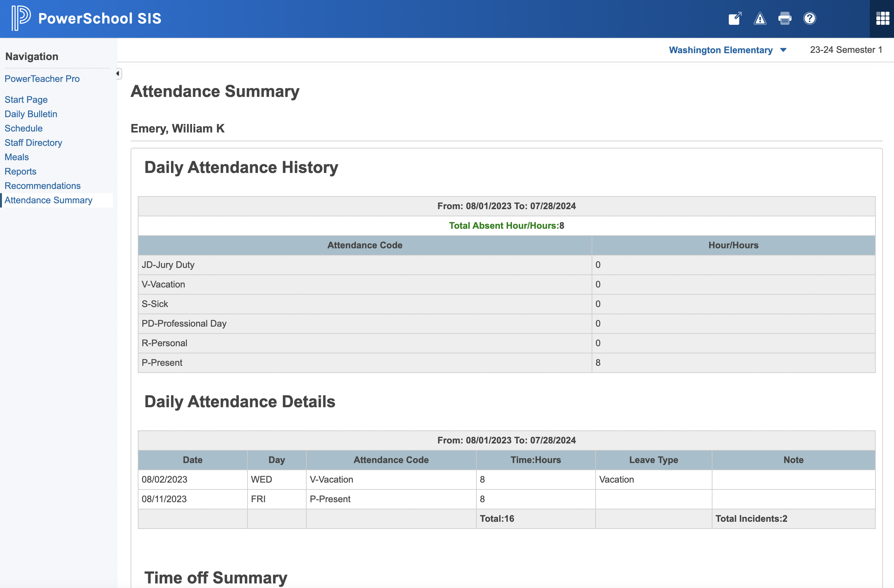Viewport: 894px width, 588px height.
Task: View the Schedule page
Action: point(23,128)
